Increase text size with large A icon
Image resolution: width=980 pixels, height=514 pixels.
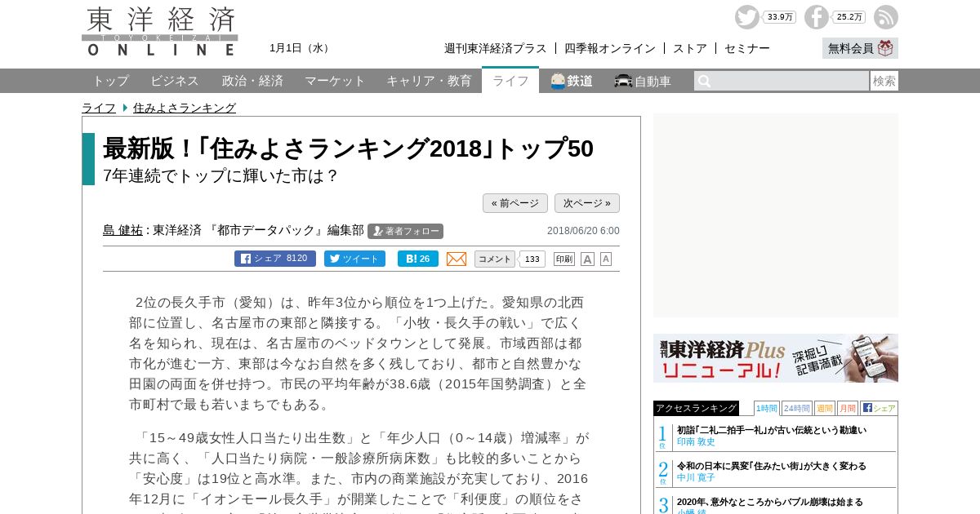tap(587, 259)
